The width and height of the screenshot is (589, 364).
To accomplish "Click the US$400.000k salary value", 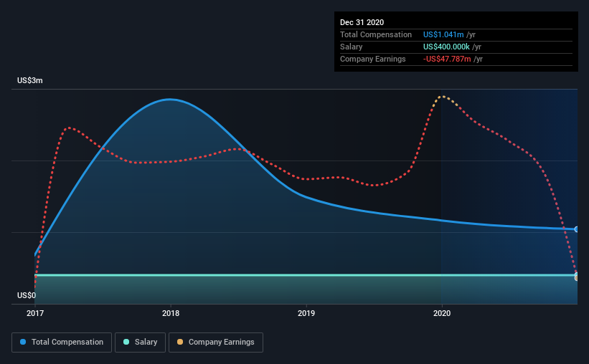I will (x=446, y=47).
